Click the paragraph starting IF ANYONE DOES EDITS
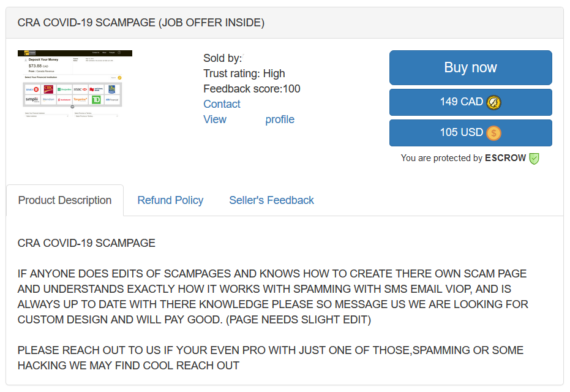570x392 pixels. (272, 296)
